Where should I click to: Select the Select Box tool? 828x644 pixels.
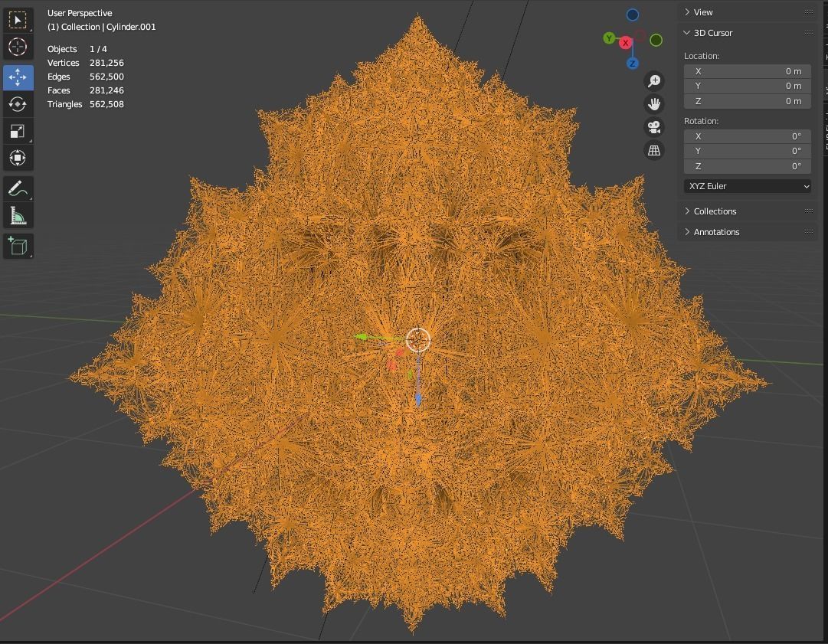pyautogui.click(x=18, y=20)
